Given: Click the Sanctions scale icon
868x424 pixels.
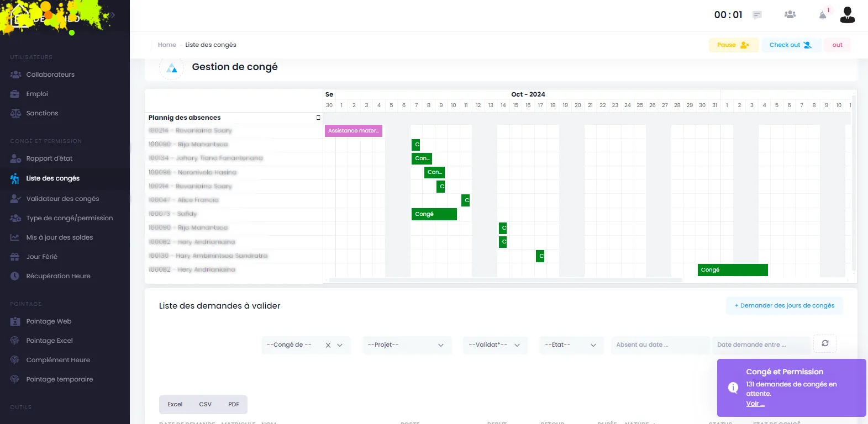Looking at the screenshot, I should (15, 113).
